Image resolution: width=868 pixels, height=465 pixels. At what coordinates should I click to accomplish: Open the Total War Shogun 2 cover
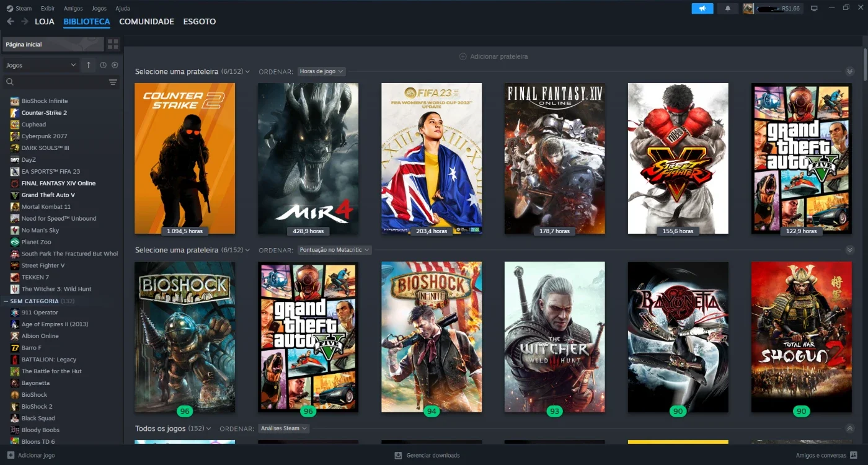coord(802,337)
